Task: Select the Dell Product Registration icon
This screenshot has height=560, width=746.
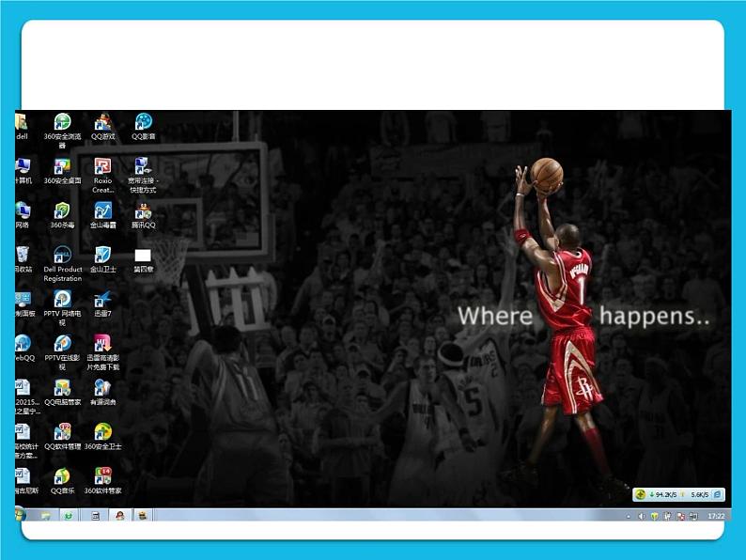Action: 62,256
